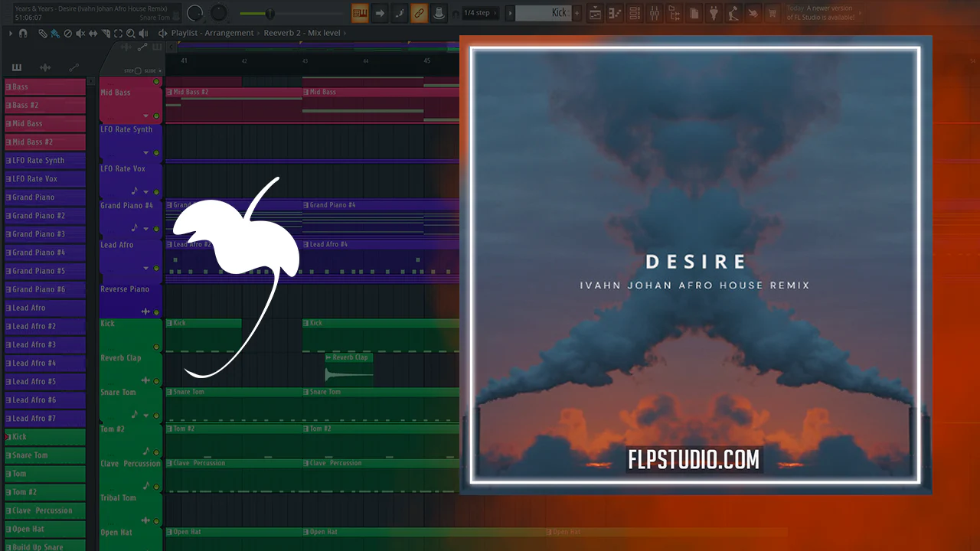This screenshot has width=980, height=551.
Task: Mute the Reverb Clap track LED
Action: 156,380
